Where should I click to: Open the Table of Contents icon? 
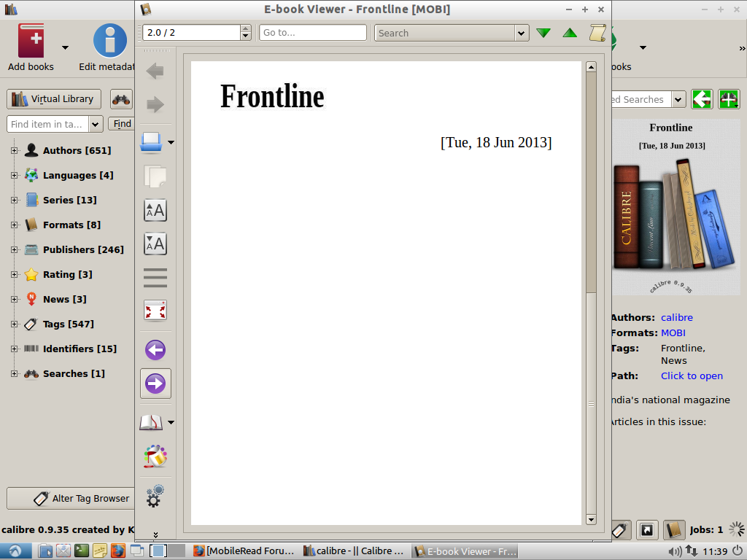[155, 278]
